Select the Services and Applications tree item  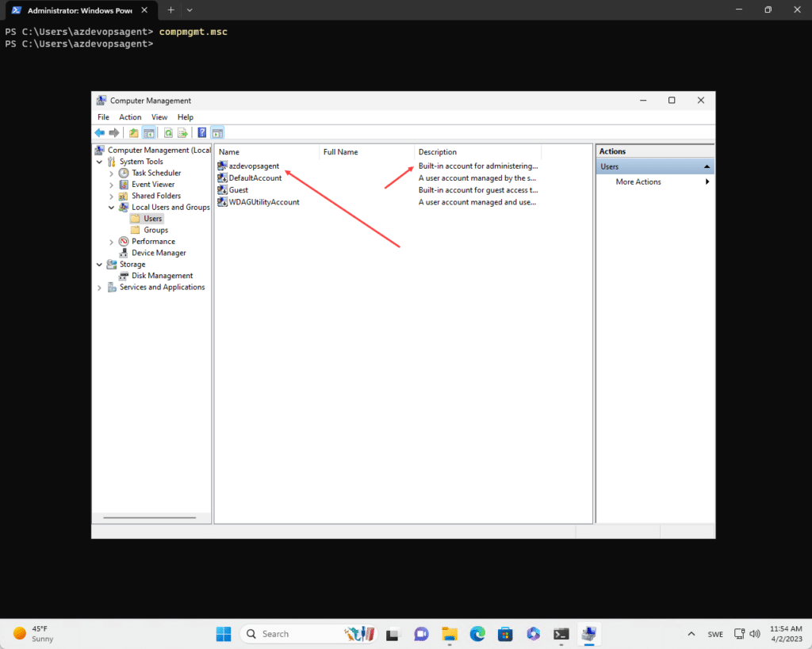click(x=162, y=287)
